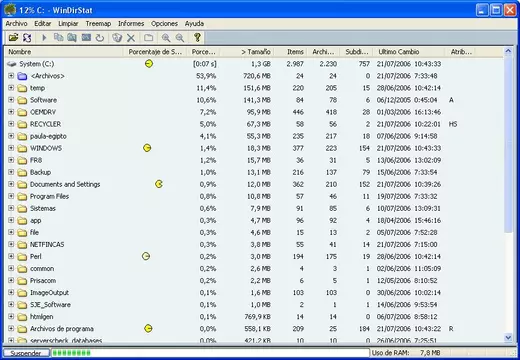Viewport: 520px width, 360px height.
Task: Click the Explorer Here toolbar icon
Action: click(72, 37)
